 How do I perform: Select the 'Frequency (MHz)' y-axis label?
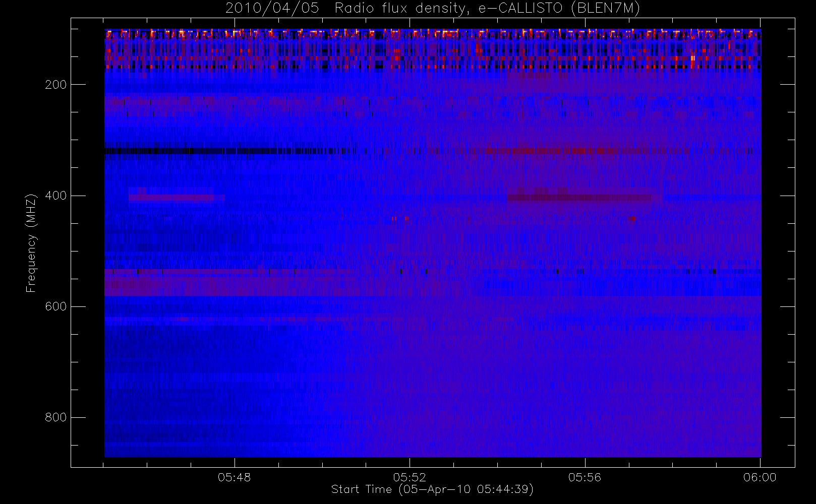pos(31,243)
